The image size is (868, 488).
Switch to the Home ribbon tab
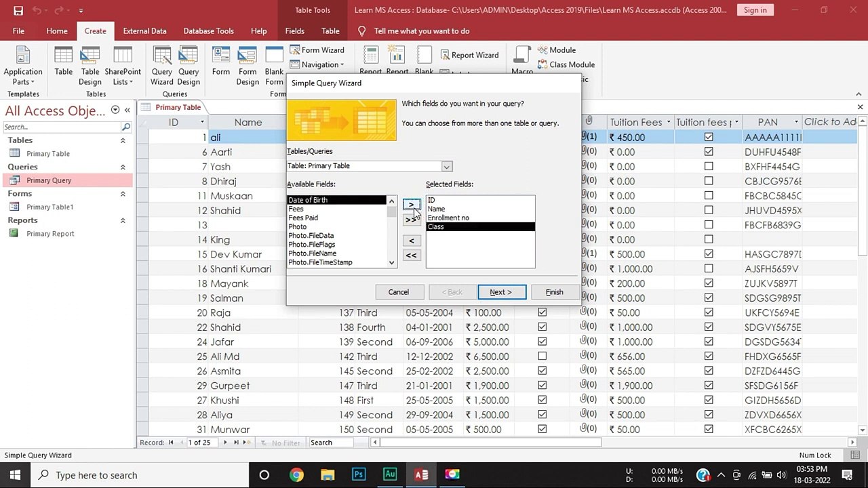[x=57, y=31]
